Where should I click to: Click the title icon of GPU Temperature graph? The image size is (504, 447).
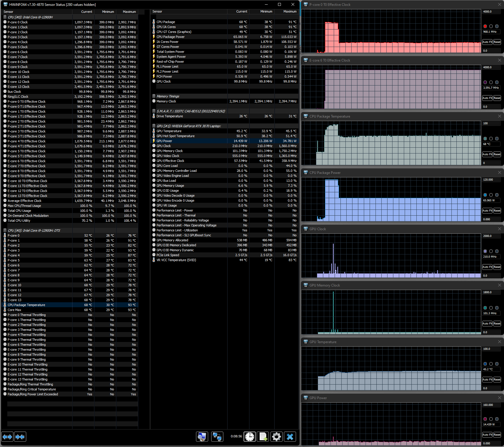(306, 342)
